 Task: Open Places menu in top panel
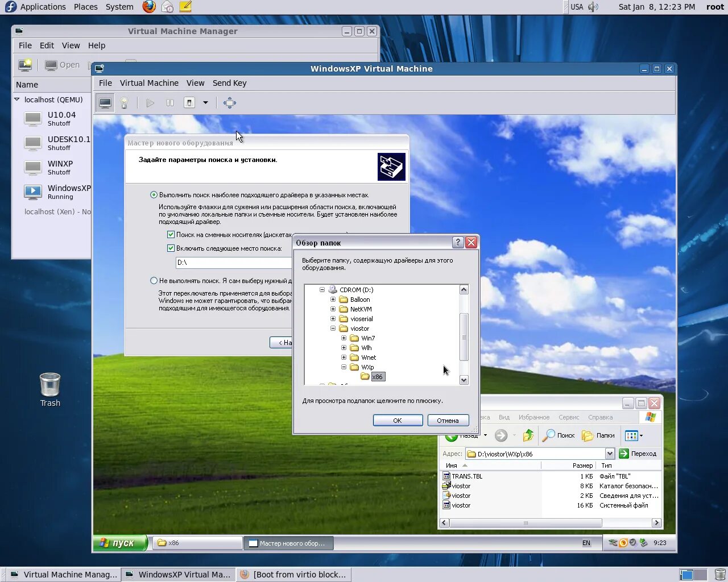point(85,7)
